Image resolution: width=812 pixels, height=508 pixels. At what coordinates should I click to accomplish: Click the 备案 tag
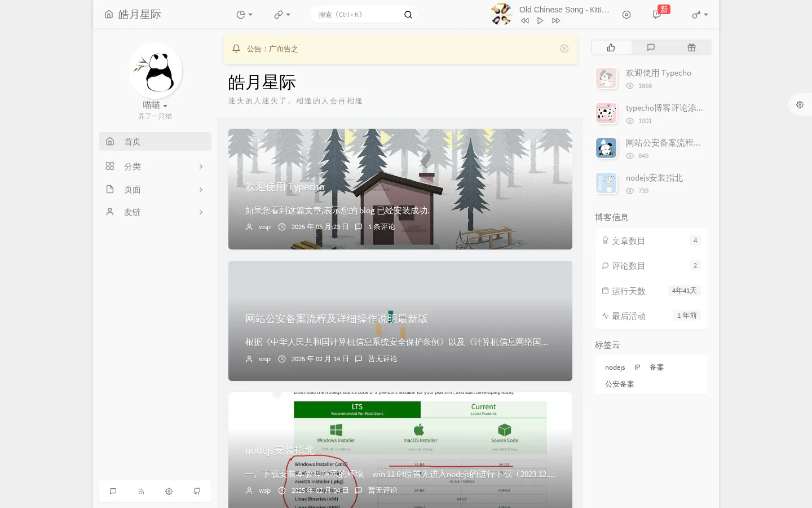(657, 367)
